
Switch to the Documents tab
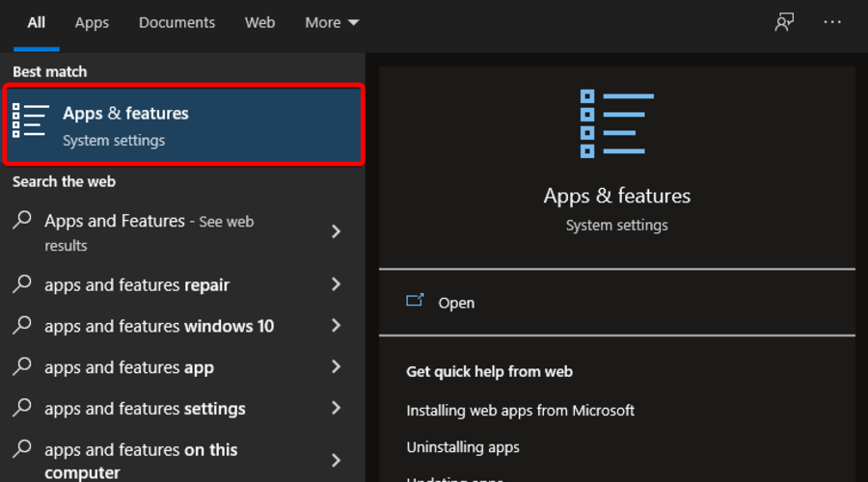[176, 23]
